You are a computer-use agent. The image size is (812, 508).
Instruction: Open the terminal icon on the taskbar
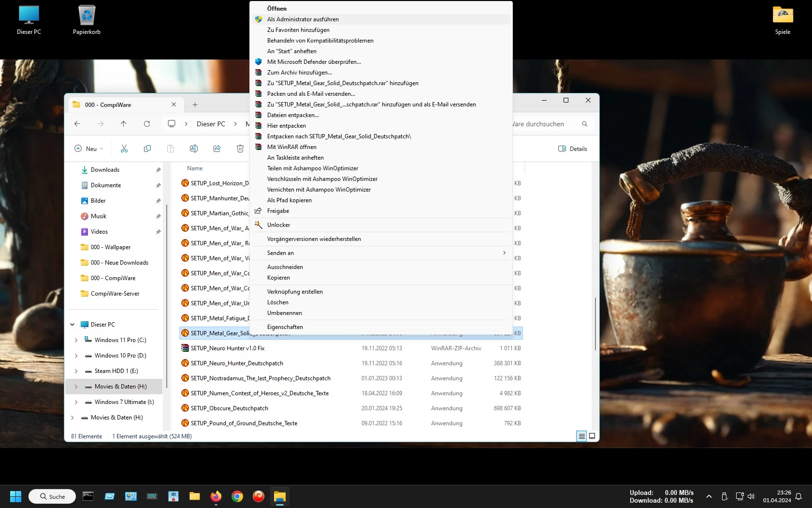pyautogui.click(x=88, y=496)
